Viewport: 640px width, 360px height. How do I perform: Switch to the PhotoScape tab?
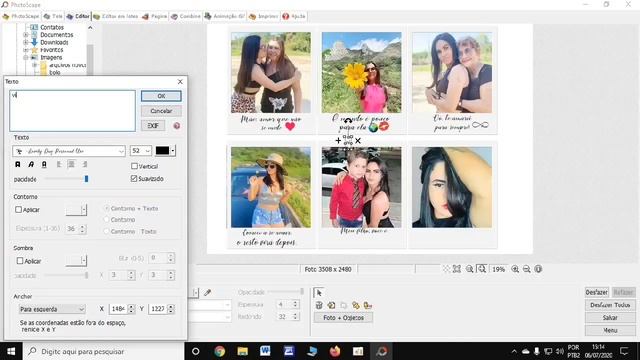pos(21,16)
